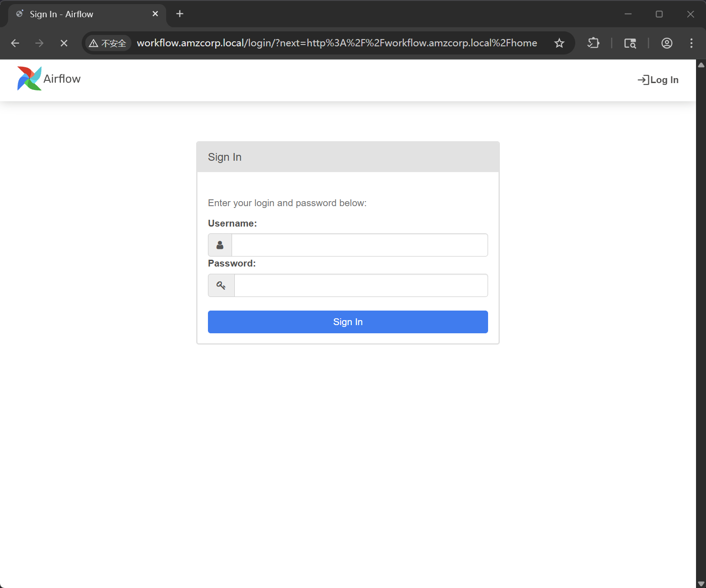Open Chrome three-dot menu
The width and height of the screenshot is (706, 588).
(691, 43)
